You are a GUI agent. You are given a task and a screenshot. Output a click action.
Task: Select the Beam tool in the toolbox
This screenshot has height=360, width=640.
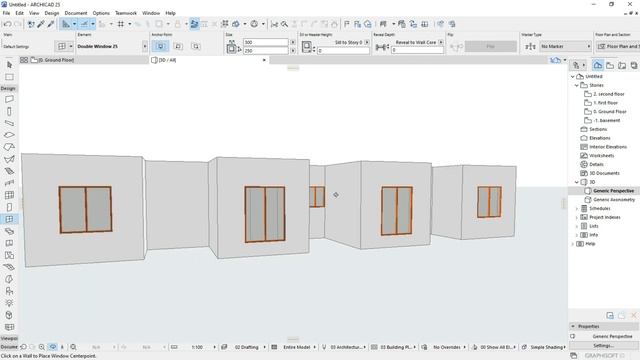click(9, 123)
